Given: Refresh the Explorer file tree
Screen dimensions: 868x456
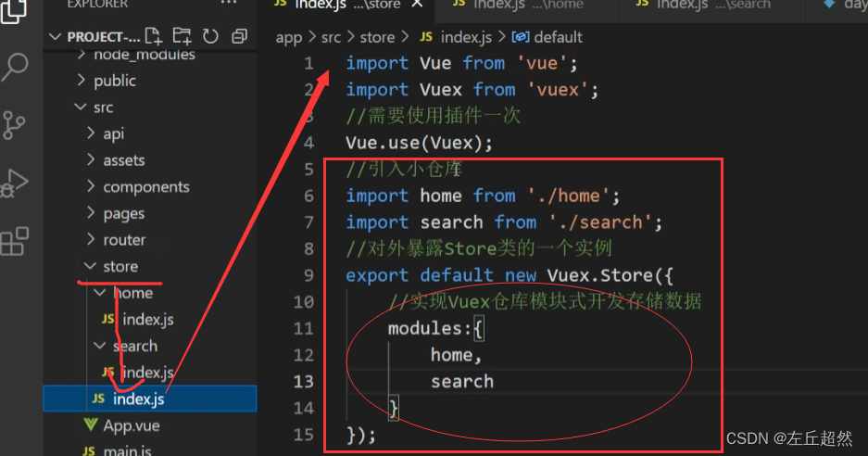Looking at the screenshot, I should click(210, 36).
